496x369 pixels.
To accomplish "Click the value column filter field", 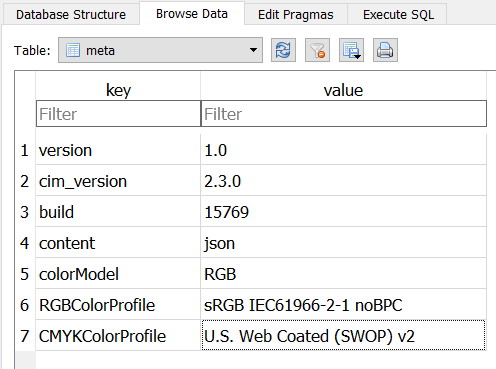I will (344, 114).
